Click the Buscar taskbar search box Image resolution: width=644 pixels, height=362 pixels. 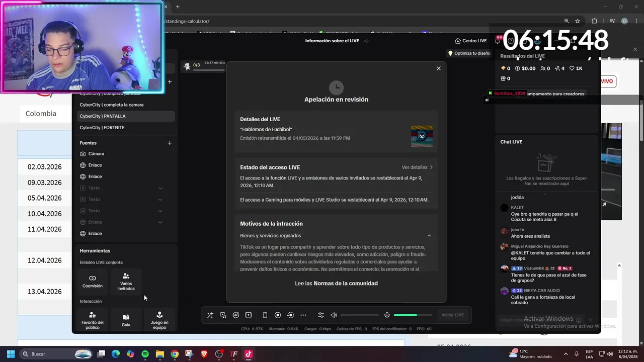[x=56, y=354]
